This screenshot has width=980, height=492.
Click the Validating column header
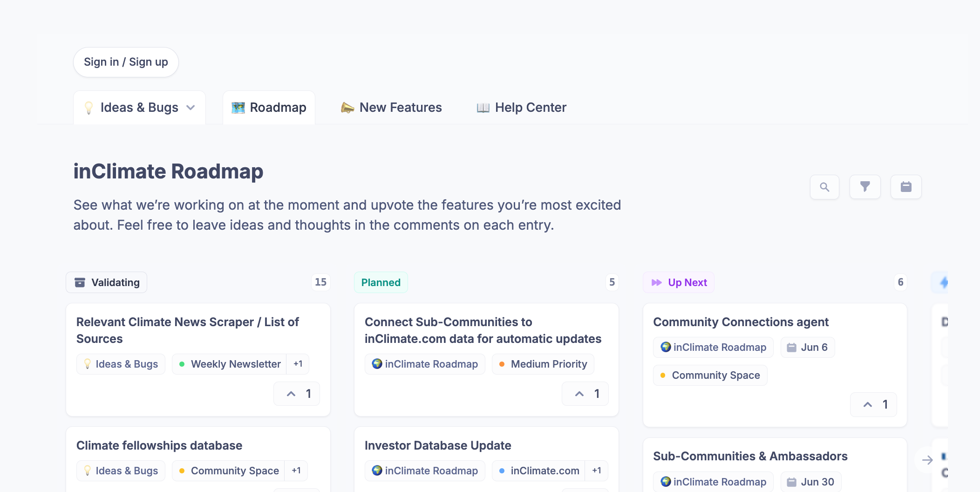point(107,282)
